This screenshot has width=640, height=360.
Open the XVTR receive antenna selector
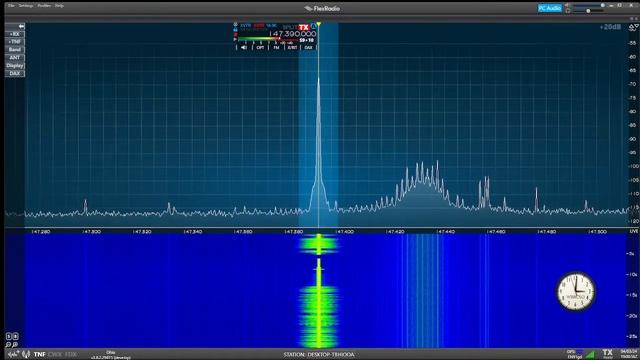point(246,26)
